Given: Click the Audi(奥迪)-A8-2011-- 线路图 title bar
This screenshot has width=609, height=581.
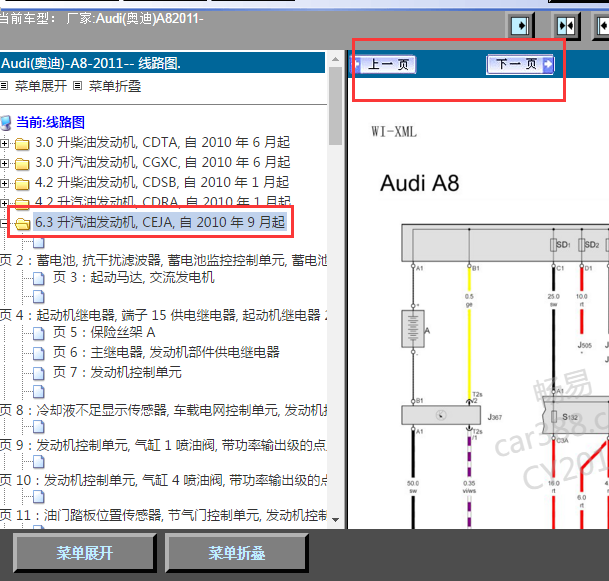Looking at the screenshot, I should (x=162, y=63).
